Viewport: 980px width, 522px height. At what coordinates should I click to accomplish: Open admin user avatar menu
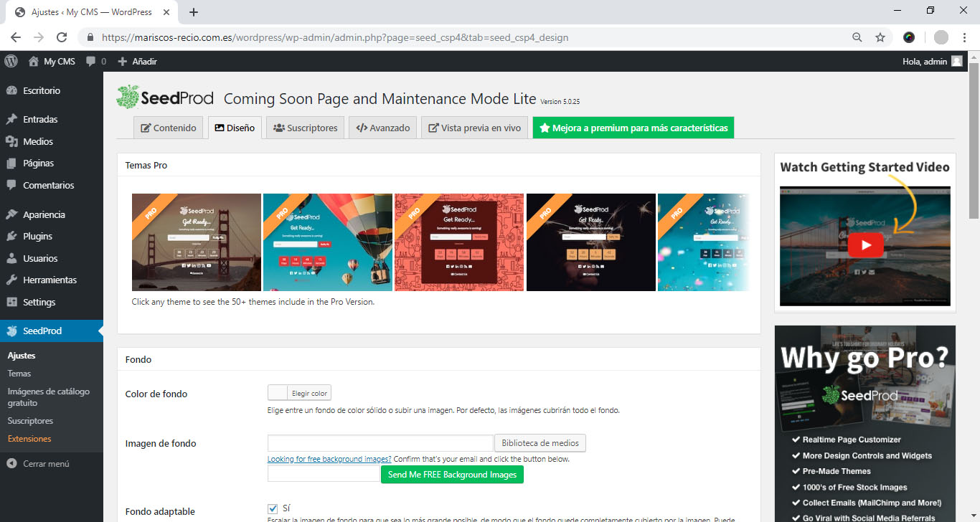(956, 61)
